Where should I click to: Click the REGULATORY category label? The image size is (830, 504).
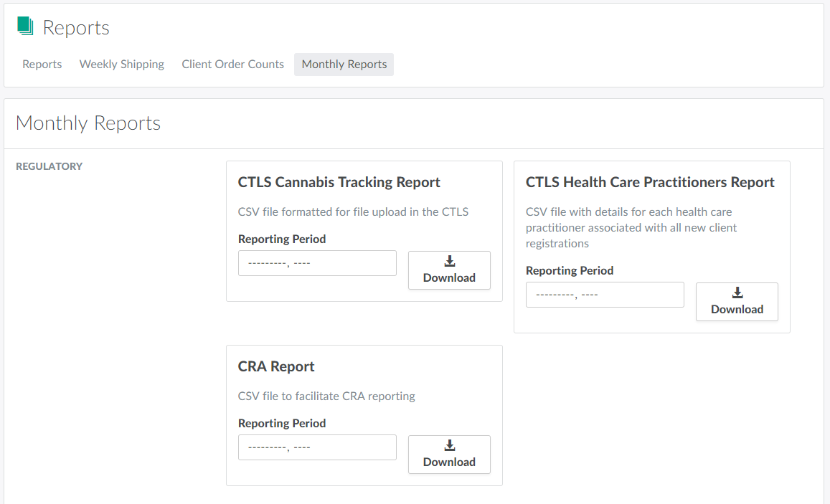49,166
